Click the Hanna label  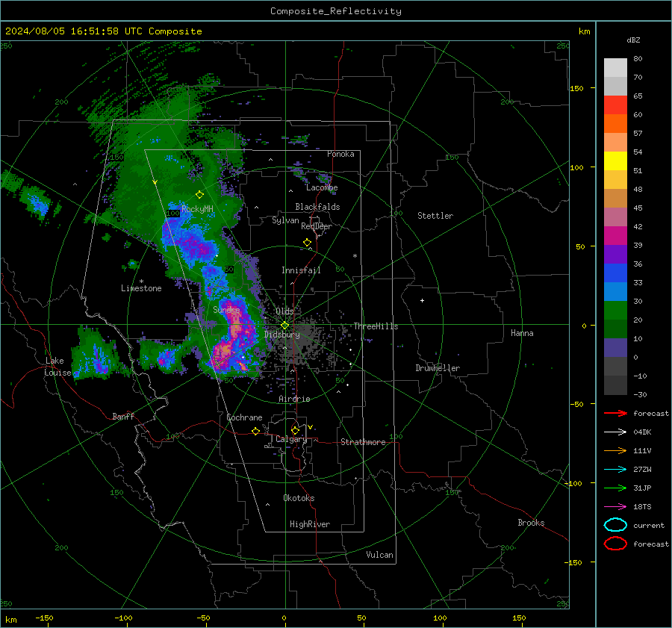pyautogui.click(x=522, y=333)
